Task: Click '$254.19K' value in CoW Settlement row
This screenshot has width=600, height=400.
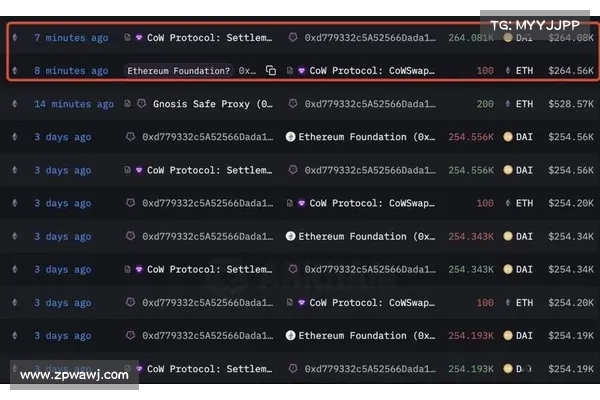Action: point(571,369)
